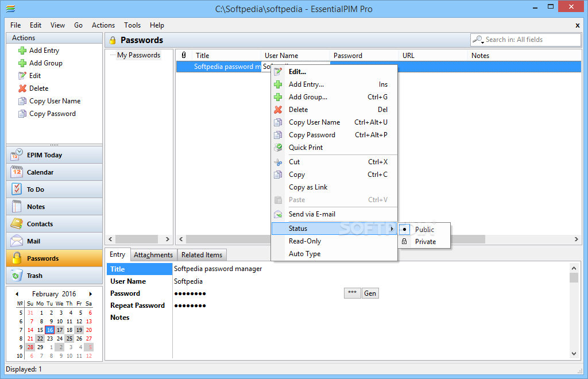This screenshot has height=379, width=588.
Task: Open the Go menu
Action: (x=78, y=25)
